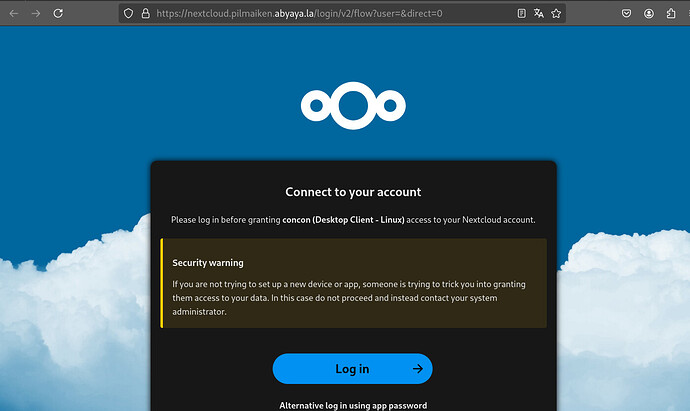Toggle reader view icon in address bar
This screenshot has width=690, height=411.
(521, 14)
